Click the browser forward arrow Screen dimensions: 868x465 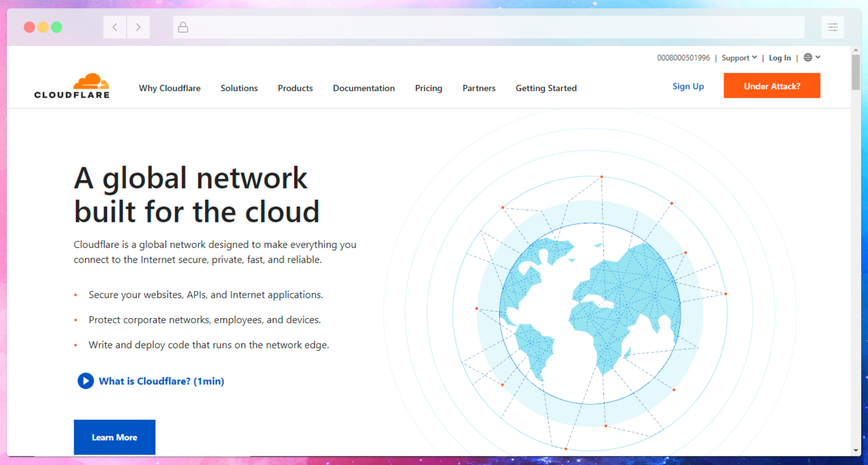click(x=138, y=27)
